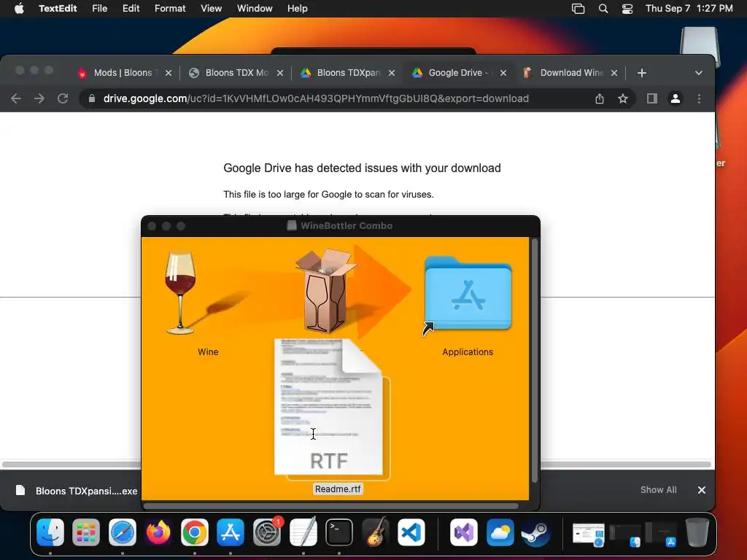Open Control Center in menu bar
The width and height of the screenshot is (747, 560).
627,9
